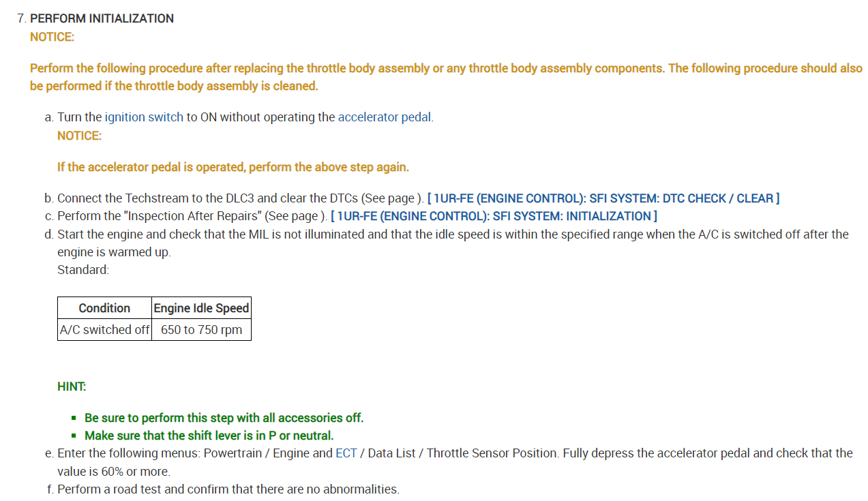Open the SFI SYSTEM: INITIALIZATION link
Screen dimensions: 868x501
point(494,216)
